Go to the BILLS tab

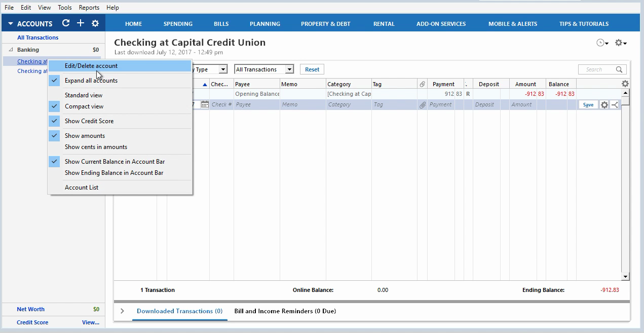[x=221, y=24]
